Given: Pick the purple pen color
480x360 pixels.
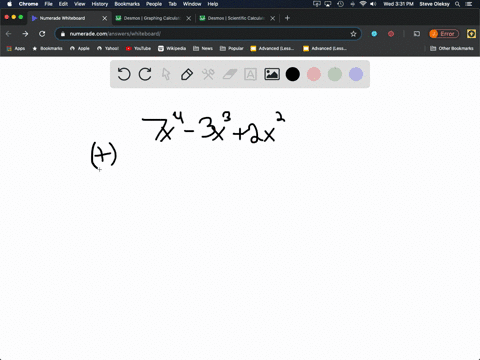Looking at the screenshot, I should (x=356, y=74).
